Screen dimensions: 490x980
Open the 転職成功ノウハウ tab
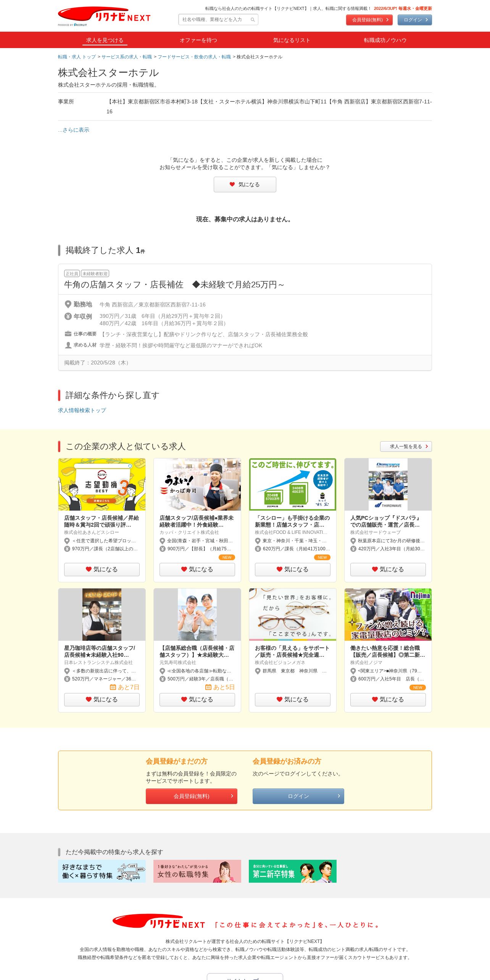coord(385,40)
